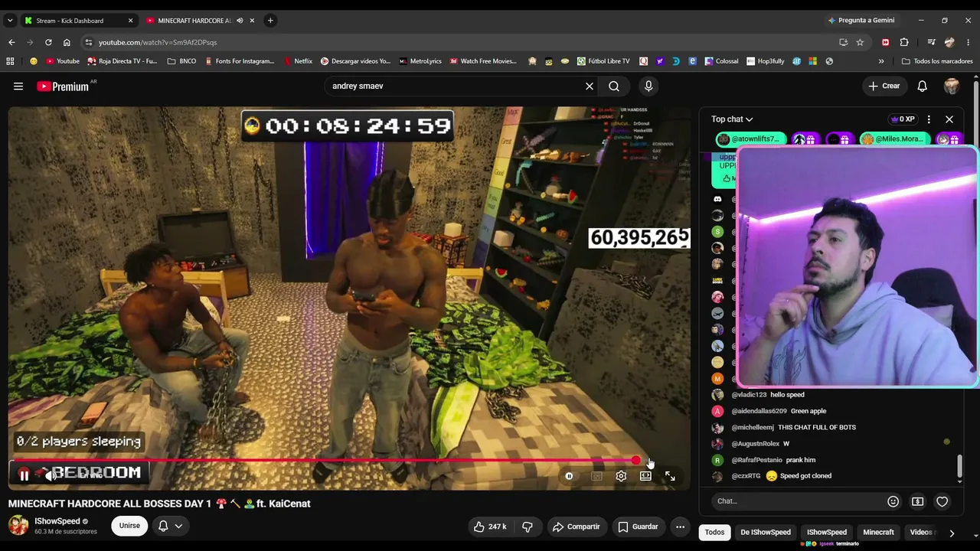This screenshot has width=980, height=551.
Task: Open more actions under the video
Action: [680, 527]
